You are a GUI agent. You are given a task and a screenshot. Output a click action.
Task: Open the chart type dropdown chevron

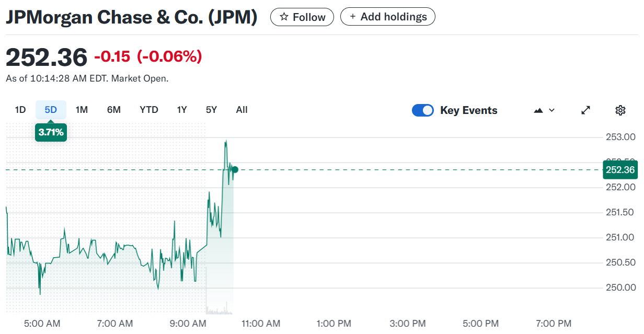551,110
